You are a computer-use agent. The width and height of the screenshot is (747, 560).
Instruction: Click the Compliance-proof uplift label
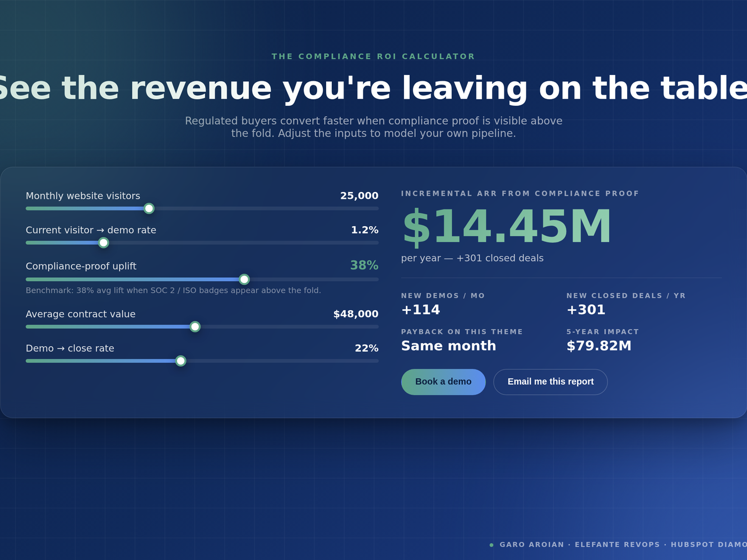pyautogui.click(x=81, y=266)
